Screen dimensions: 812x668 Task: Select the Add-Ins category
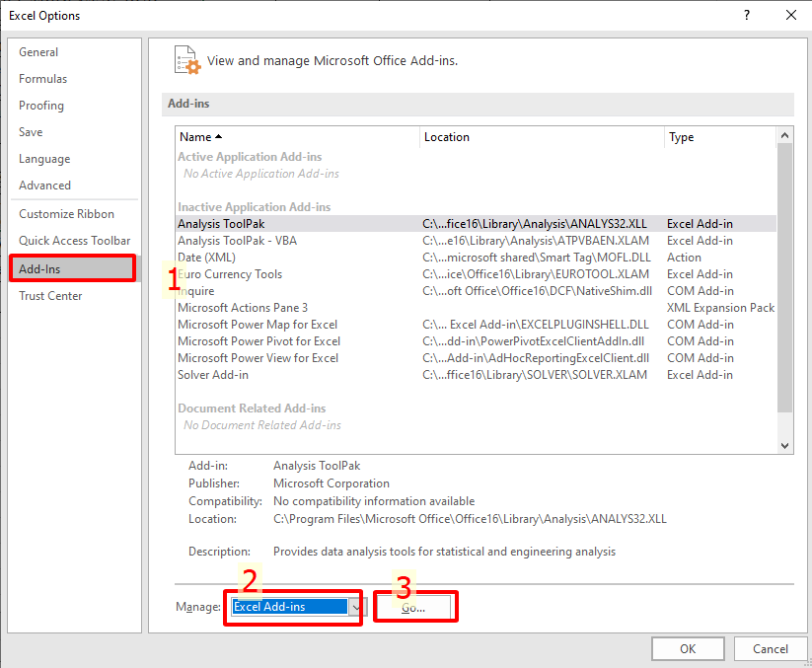click(x=72, y=268)
